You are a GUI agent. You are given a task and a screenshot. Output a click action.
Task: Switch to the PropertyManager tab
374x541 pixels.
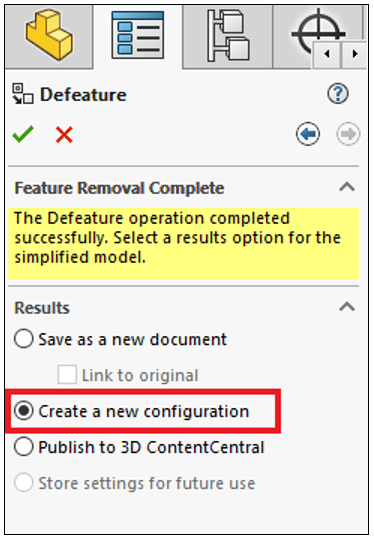tap(138, 35)
